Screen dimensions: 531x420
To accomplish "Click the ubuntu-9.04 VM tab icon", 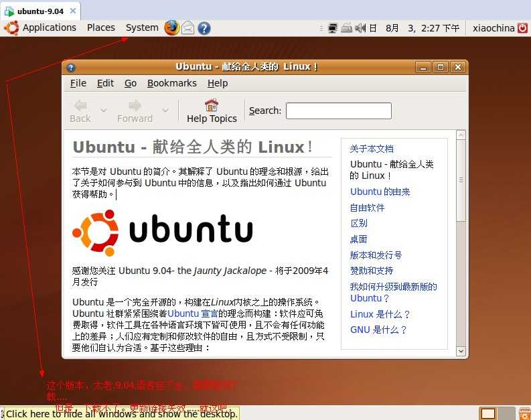I will click(x=9, y=11).
